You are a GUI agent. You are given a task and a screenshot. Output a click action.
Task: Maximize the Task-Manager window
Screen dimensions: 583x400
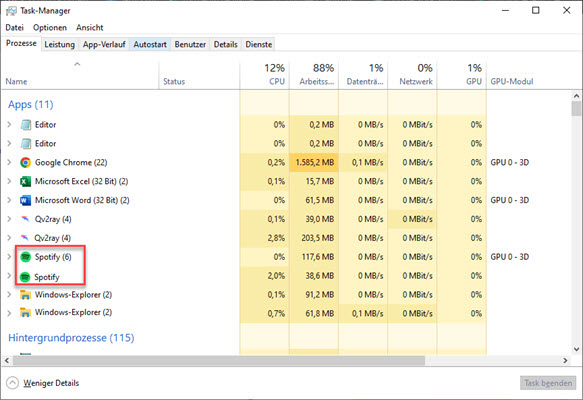coord(535,10)
